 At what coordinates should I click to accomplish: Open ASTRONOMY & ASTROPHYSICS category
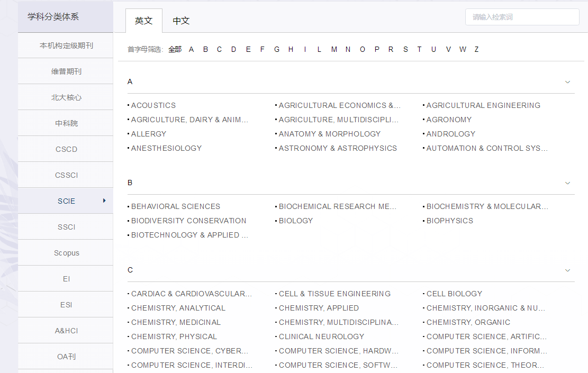[338, 148]
